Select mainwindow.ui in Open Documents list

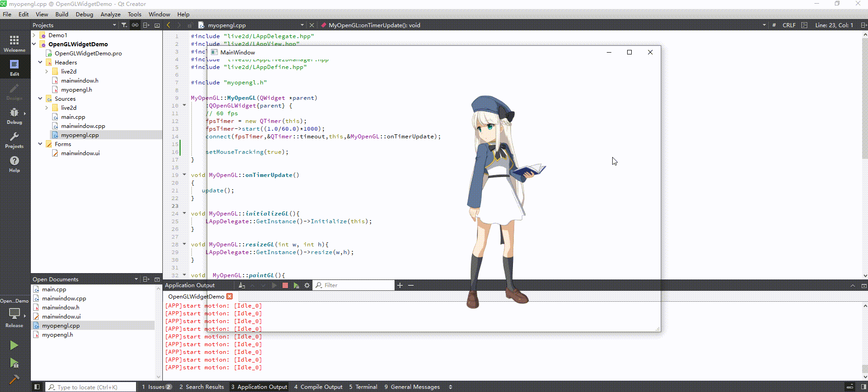[61, 316]
